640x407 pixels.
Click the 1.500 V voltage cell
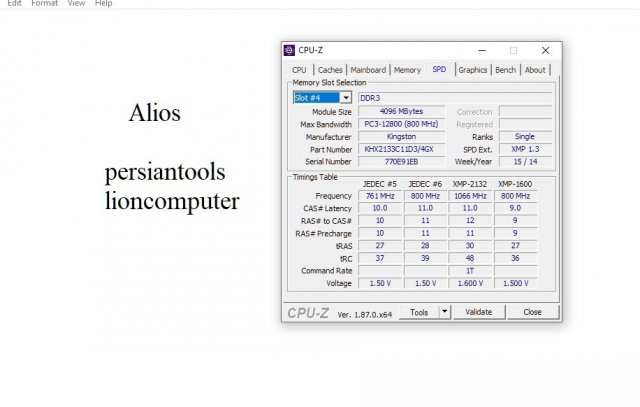coord(516,283)
